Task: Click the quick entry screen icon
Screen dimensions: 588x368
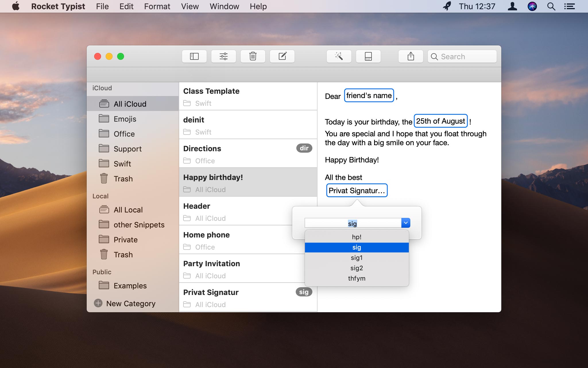Action: click(x=368, y=56)
